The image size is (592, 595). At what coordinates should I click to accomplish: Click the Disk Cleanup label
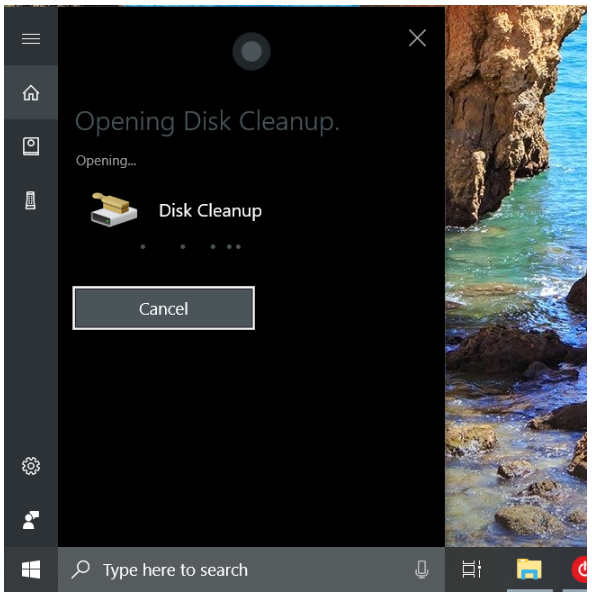(x=210, y=211)
